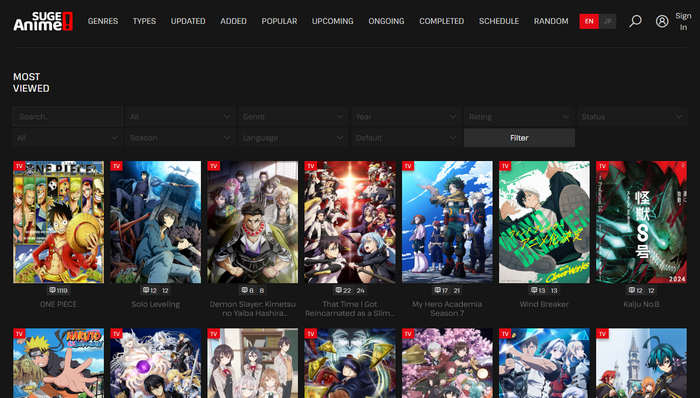Open the Default sort dropdown
The width and height of the screenshot is (700, 398).
(406, 138)
